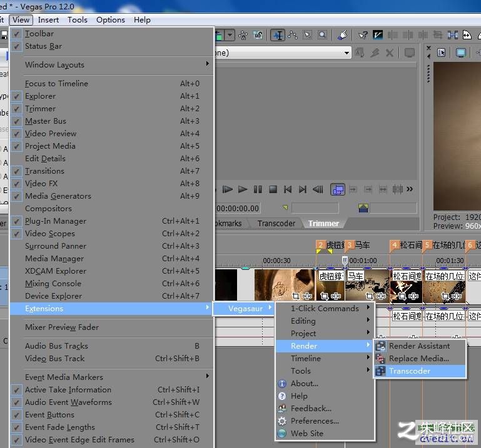
Task: Select the Zoom edit tool icon
Action: [322, 36]
